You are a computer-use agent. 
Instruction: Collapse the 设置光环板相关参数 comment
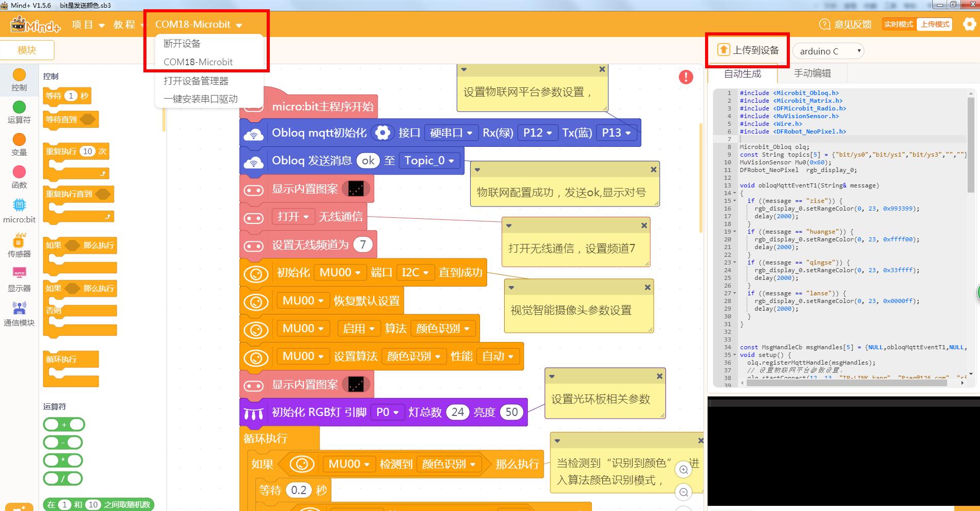tap(552, 376)
